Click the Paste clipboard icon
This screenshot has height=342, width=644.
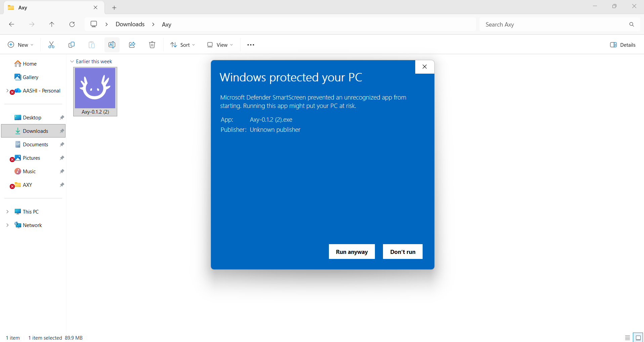click(x=92, y=45)
